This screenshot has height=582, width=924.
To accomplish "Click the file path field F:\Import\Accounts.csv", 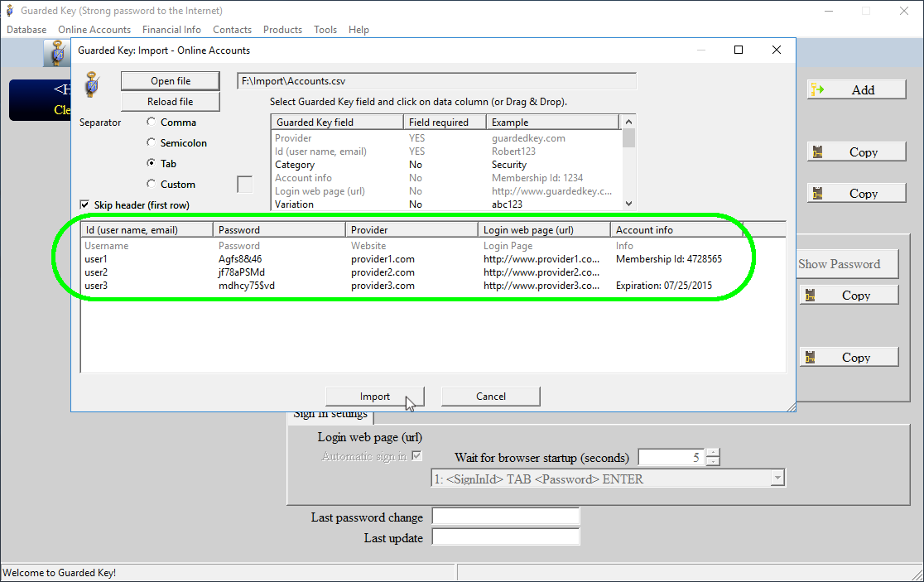I will pyautogui.click(x=436, y=81).
